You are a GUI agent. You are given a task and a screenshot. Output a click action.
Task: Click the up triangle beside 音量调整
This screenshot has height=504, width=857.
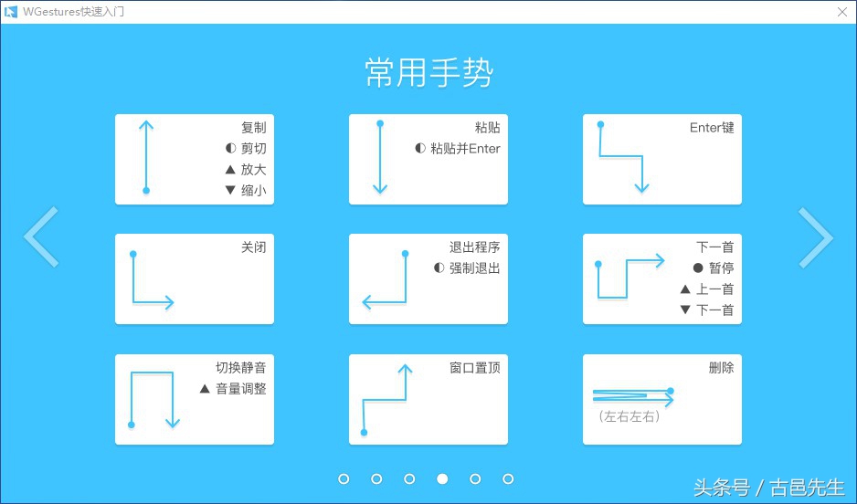205,388
